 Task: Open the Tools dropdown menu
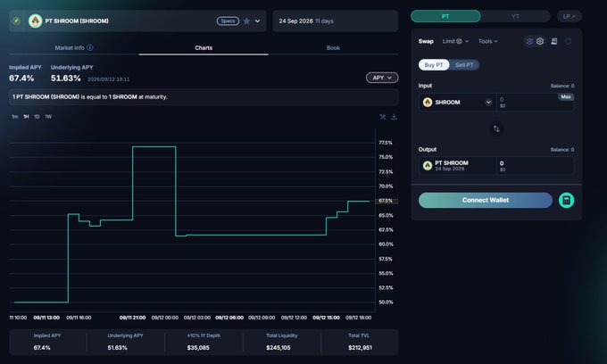(487, 41)
